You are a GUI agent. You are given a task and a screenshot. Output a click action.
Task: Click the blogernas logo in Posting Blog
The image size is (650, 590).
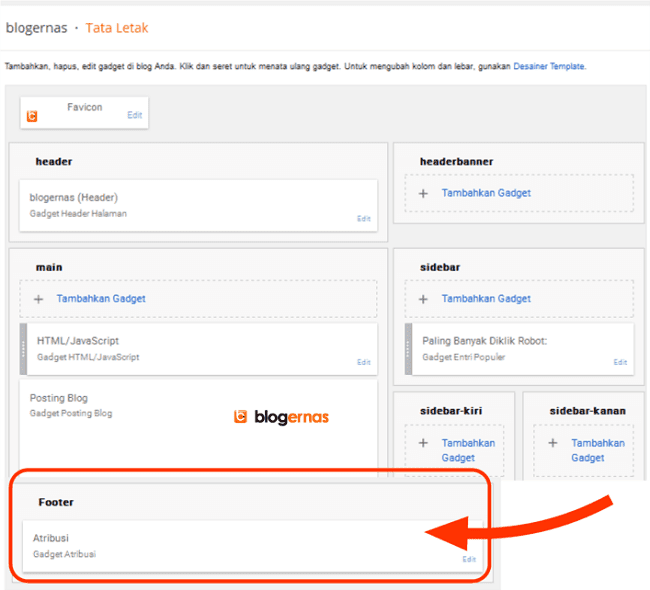click(x=281, y=417)
